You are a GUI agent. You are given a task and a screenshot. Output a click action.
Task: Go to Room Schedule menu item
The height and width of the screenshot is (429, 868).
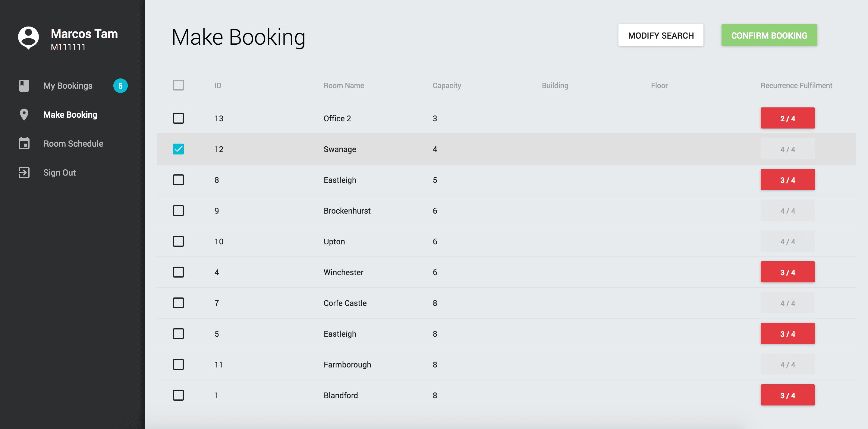coord(73,143)
